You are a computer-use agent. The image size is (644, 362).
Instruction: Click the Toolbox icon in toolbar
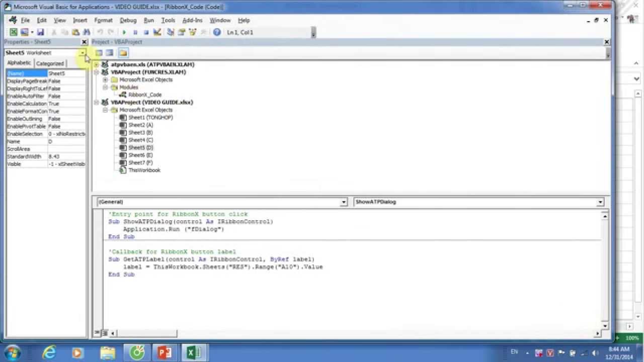click(x=203, y=32)
